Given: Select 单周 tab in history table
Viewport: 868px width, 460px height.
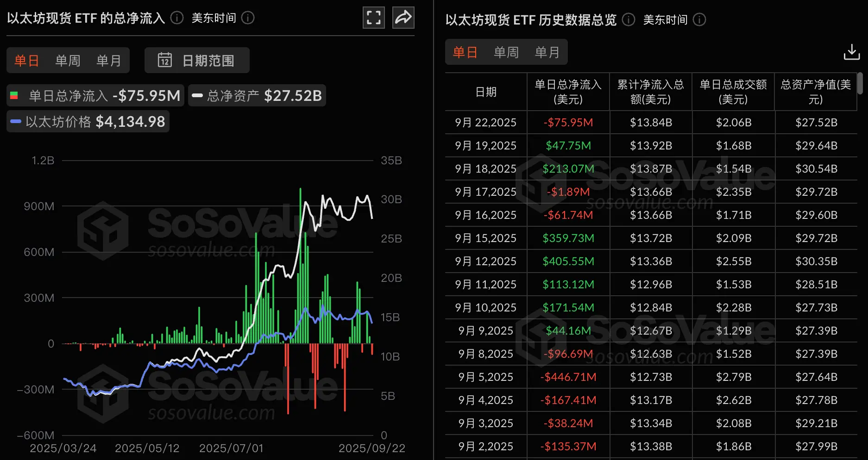Looking at the screenshot, I should [x=506, y=52].
